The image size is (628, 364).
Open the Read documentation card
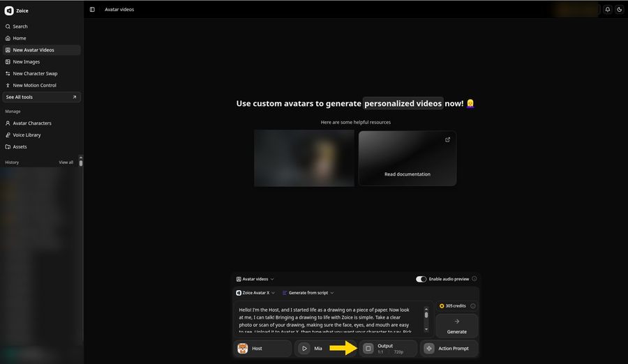408,158
